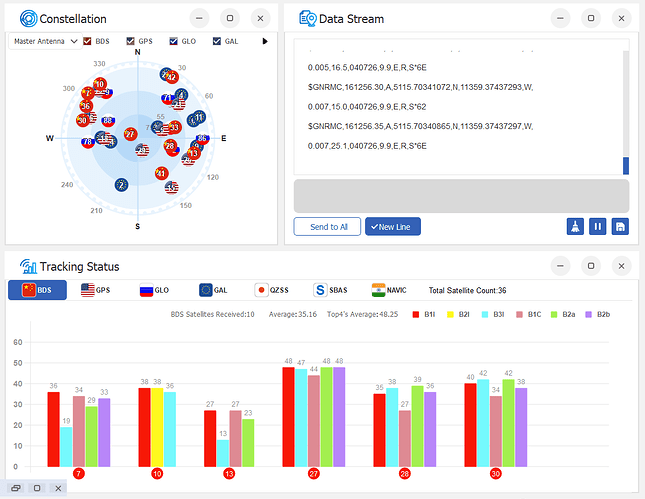Click the Tracking Status signal icon

(x=28, y=267)
